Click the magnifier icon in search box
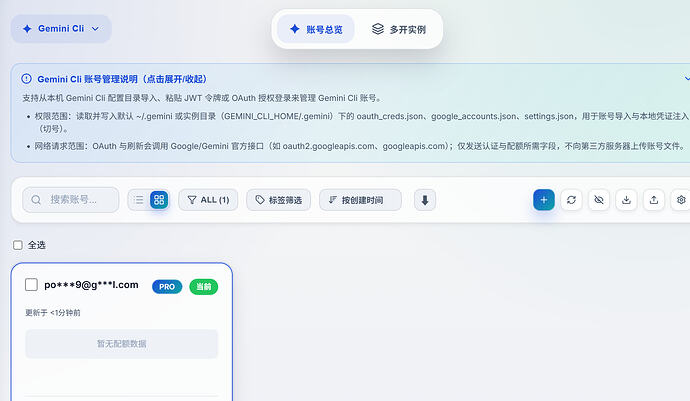Viewport: 690px width, 401px height. point(36,200)
